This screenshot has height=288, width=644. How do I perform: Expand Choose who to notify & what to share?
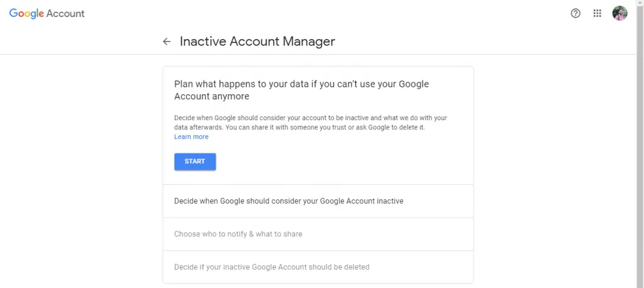coord(318,234)
